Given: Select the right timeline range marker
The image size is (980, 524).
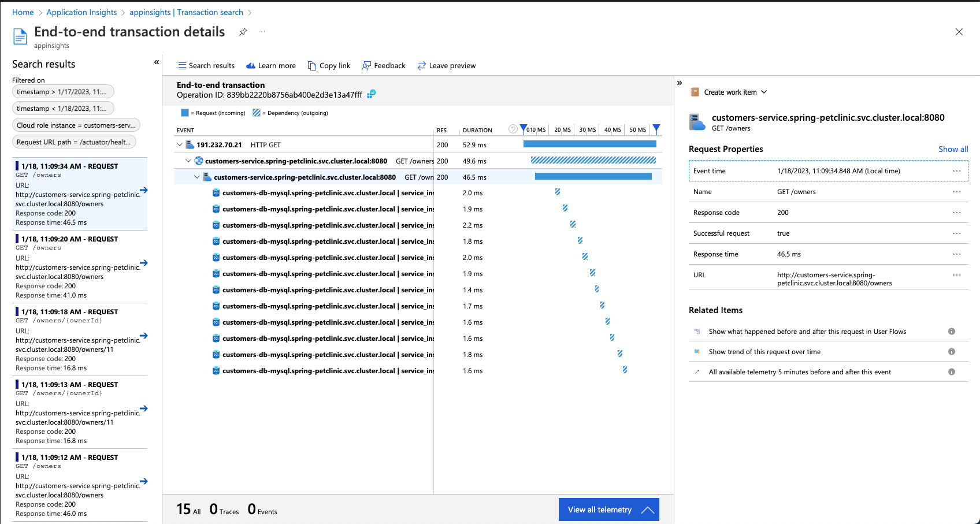Looking at the screenshot, I should coord(656,129).
